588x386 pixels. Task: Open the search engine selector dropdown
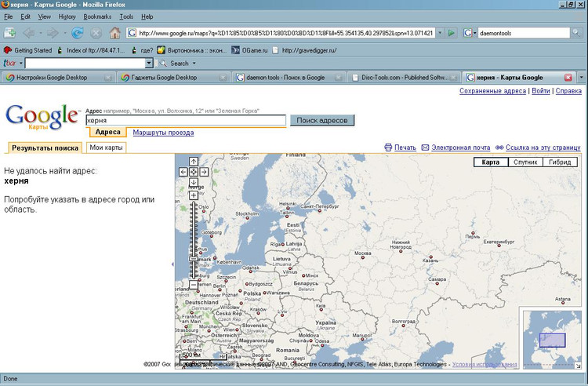[x=470, y=33]
